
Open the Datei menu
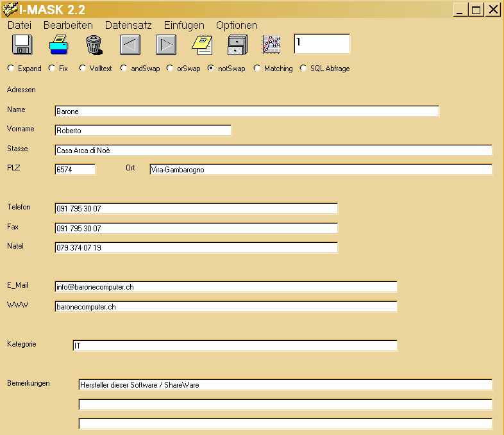pos(20,25)
